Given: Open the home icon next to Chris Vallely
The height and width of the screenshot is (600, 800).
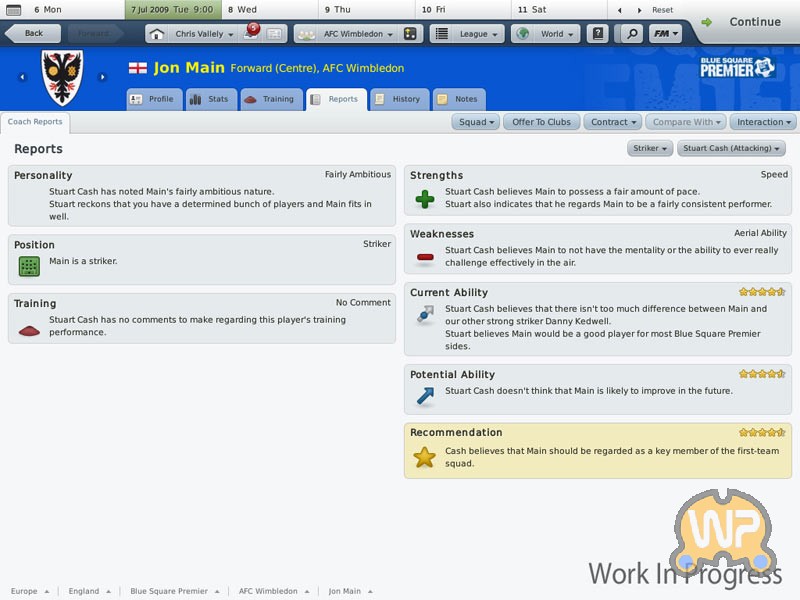Looking at the screenshot, I should pos(157,34).
